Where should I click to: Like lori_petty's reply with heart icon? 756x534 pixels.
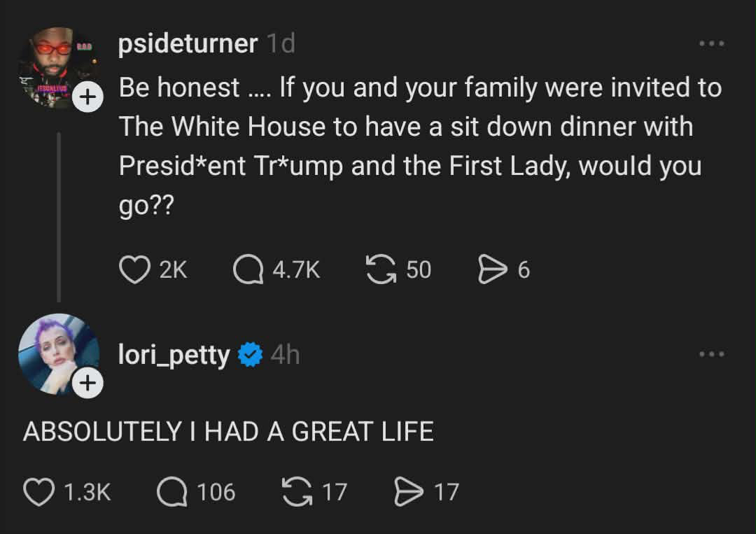[x=38, y=492]
